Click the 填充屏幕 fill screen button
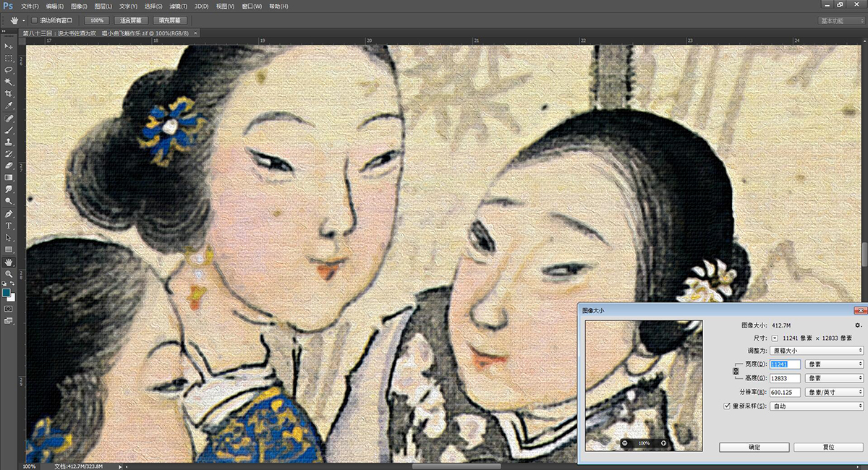The width and height of the screenshot is (868, 470). tap(171, 20)
